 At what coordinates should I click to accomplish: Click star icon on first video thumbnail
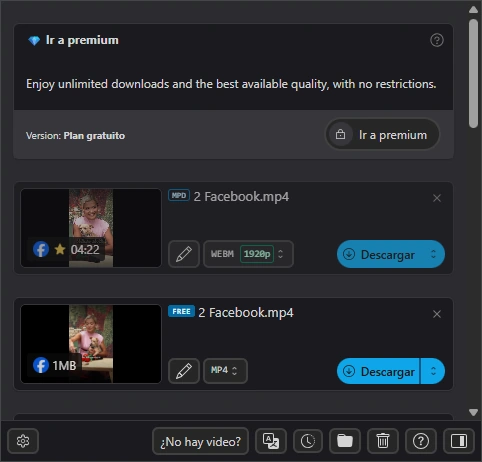point(60,249)
